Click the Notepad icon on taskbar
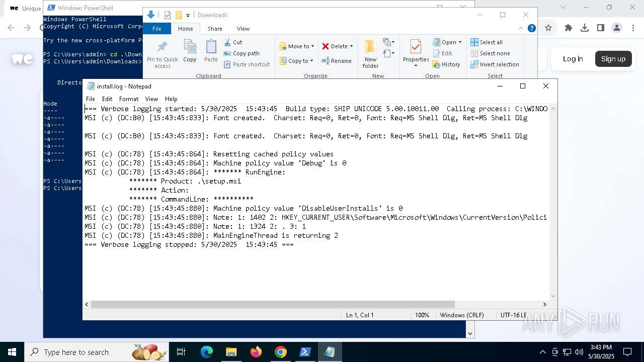The height and width of the screenshot is (362, 644). coord(330,352)
